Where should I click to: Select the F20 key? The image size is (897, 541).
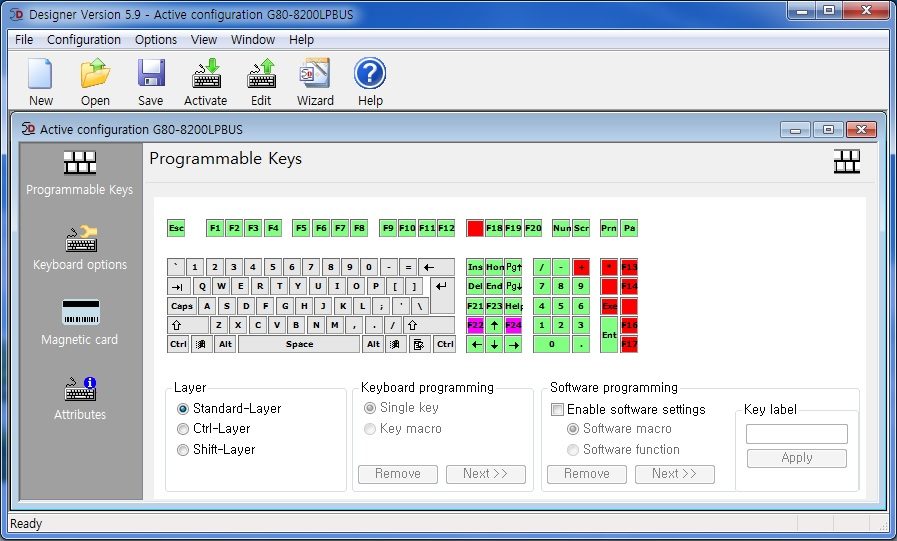(x=533, y=228)
